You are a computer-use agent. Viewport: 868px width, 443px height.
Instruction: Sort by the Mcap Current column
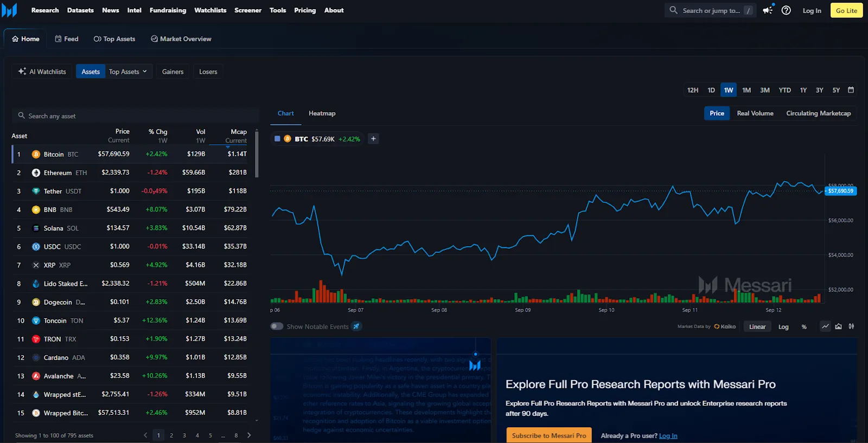[237, 136]
